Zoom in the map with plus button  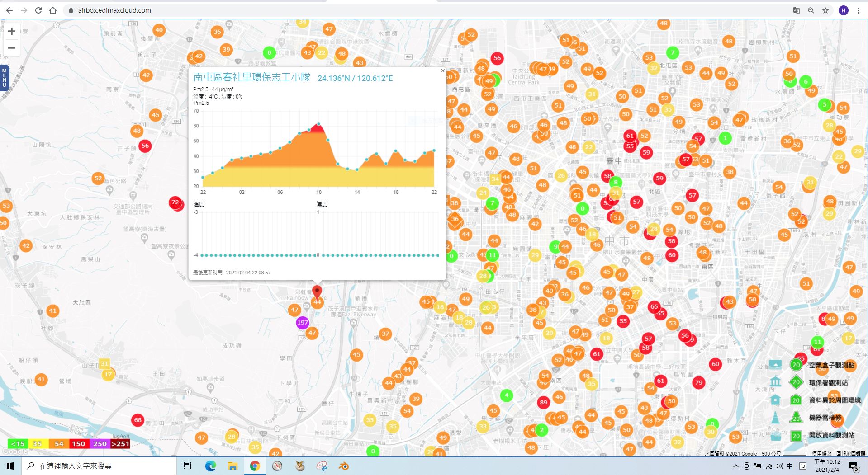12,31
